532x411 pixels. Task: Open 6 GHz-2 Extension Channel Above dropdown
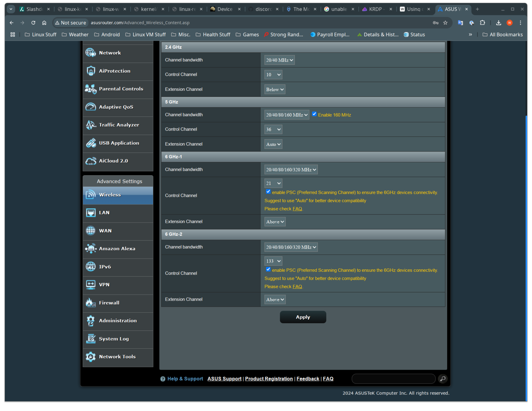275,300
